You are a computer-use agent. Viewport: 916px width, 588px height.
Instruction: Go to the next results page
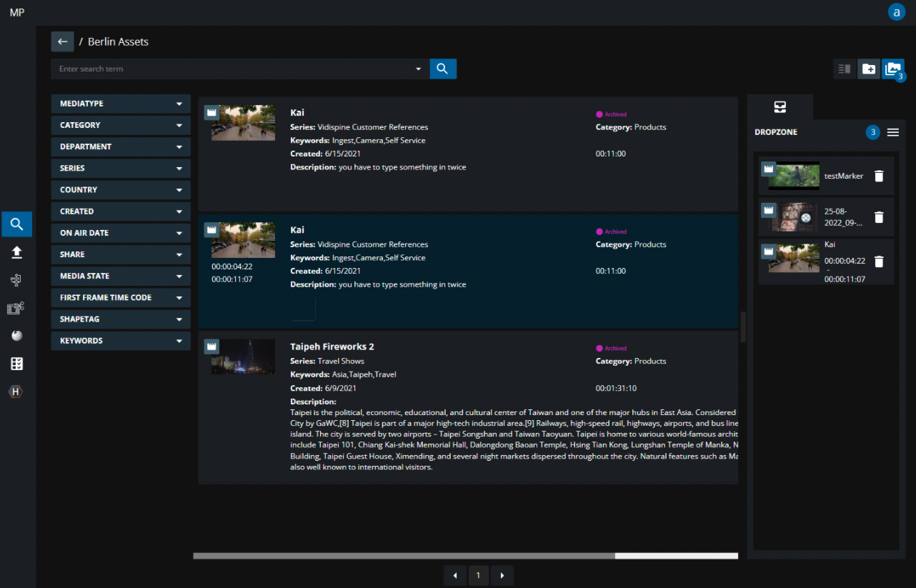click(502, 575)
